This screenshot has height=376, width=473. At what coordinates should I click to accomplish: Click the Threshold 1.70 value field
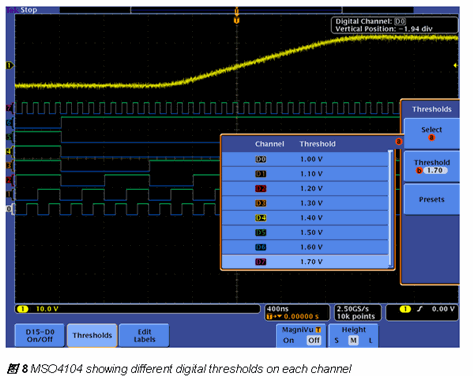click(x=435, y=170)
